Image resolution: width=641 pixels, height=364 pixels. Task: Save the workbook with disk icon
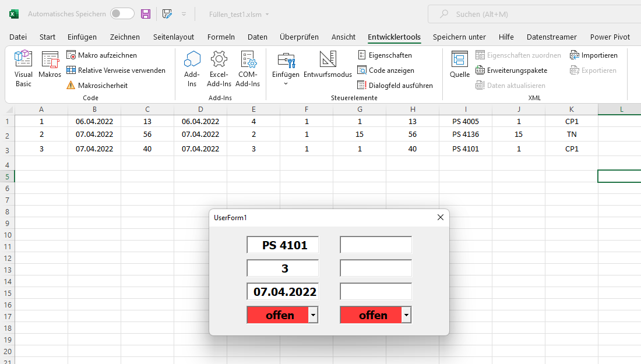click(146, 14)
